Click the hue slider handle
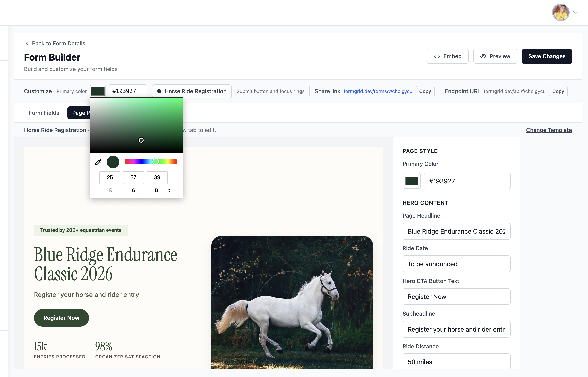 (x=155, y=162)
